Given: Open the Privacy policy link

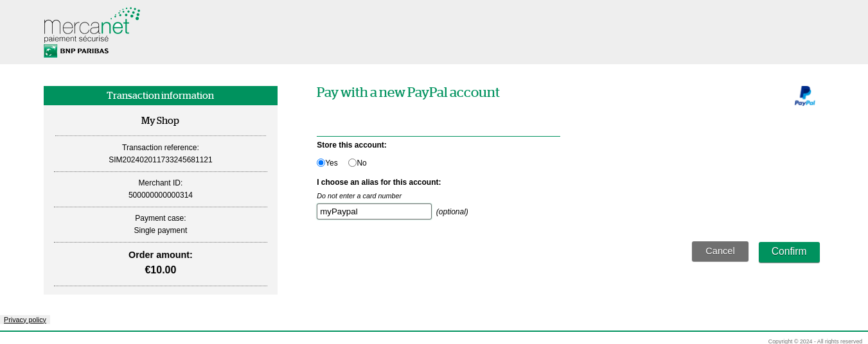Looking at the screenshot, I should (x=25, y=320).
